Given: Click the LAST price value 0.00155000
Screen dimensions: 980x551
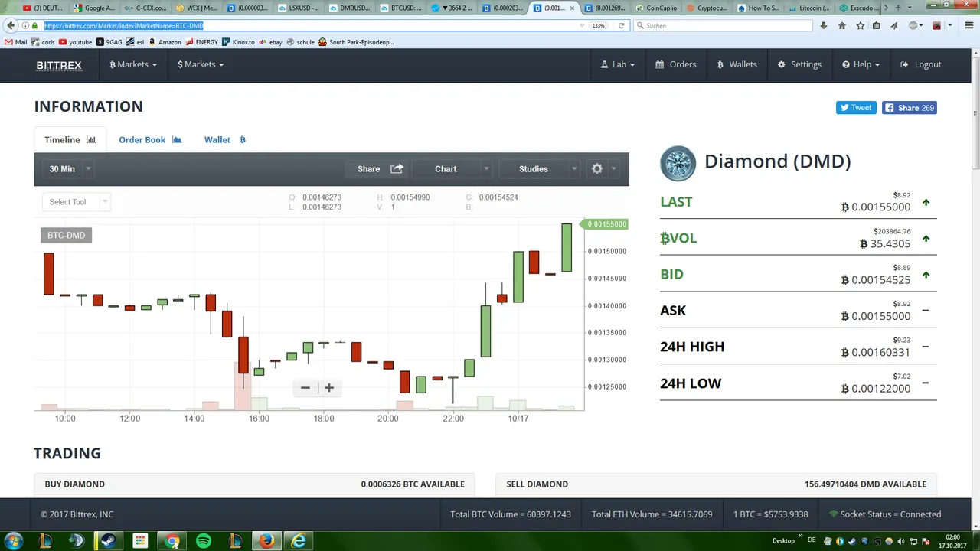Looking at the screenshot, I should [x=876, y=207].
